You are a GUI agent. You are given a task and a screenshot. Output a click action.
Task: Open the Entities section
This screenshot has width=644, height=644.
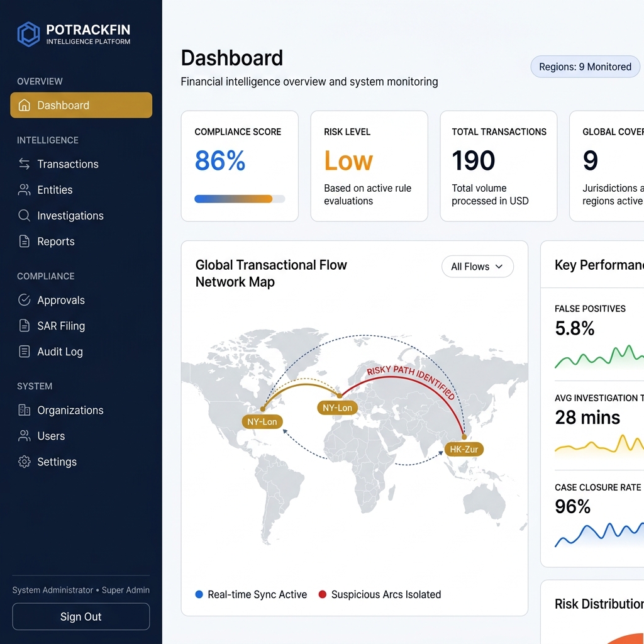pyautogui.click(x=81, y=190)
